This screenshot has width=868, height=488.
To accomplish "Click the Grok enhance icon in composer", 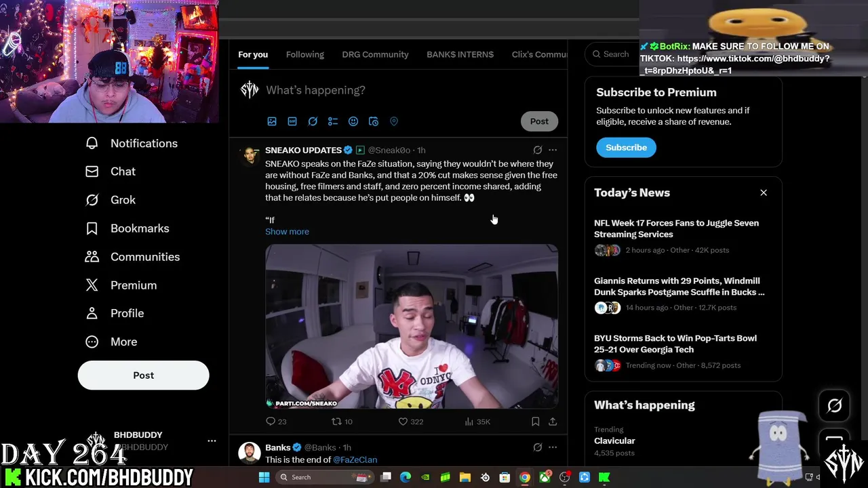I will click(x=313, y=121).
